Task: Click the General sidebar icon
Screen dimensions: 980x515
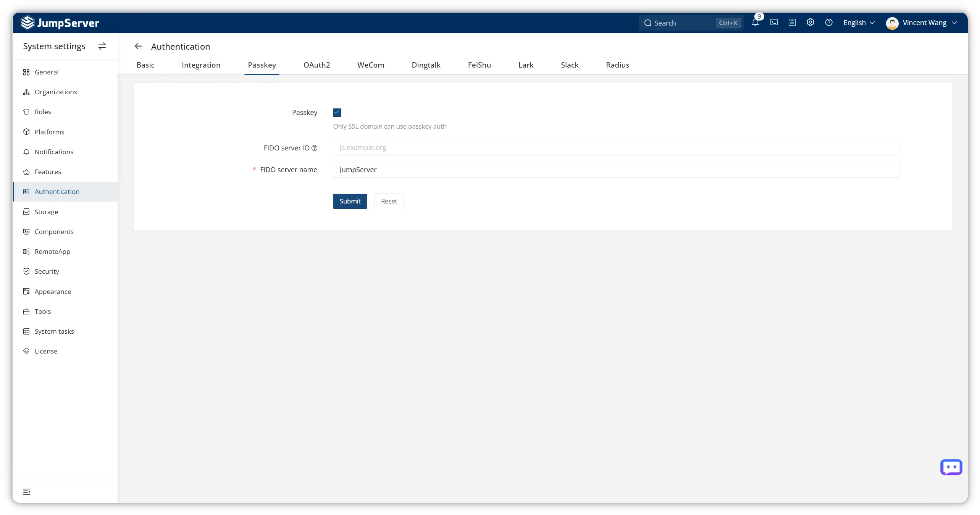Action: [26, 72]
